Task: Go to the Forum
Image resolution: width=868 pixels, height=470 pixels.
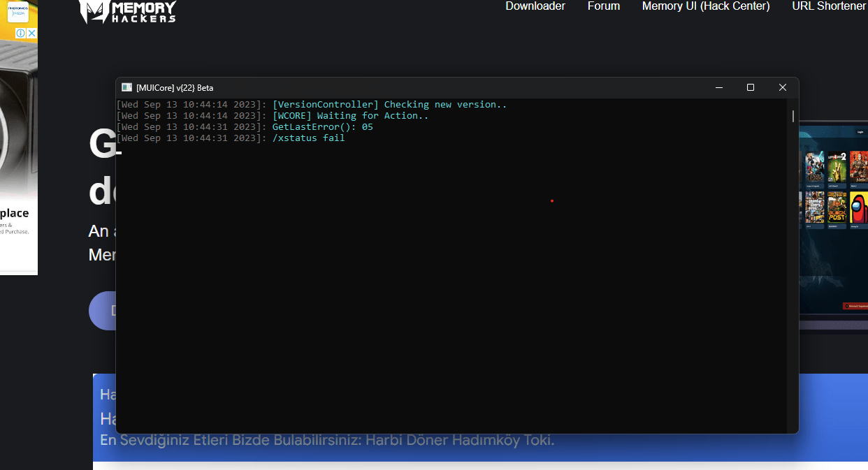Action: coord(604,6)
